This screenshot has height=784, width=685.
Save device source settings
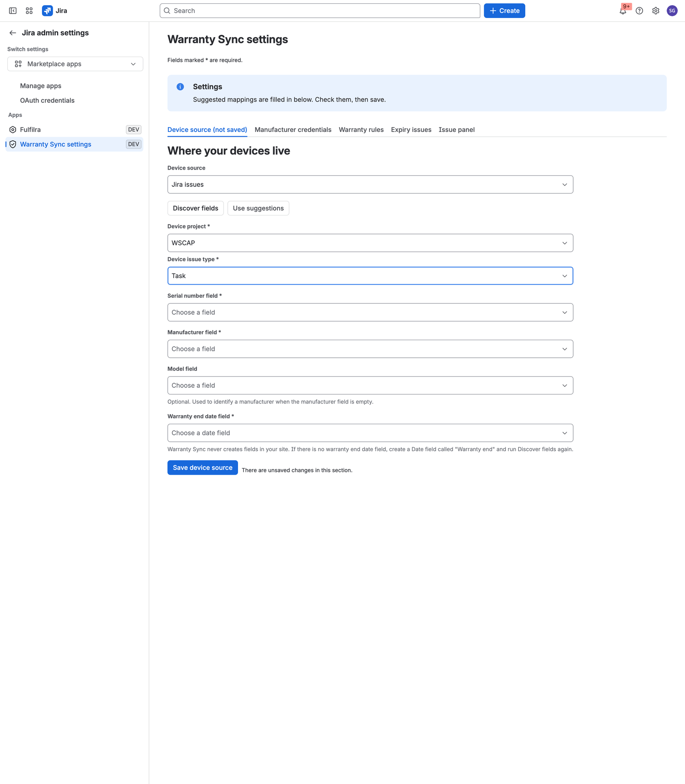203,468
